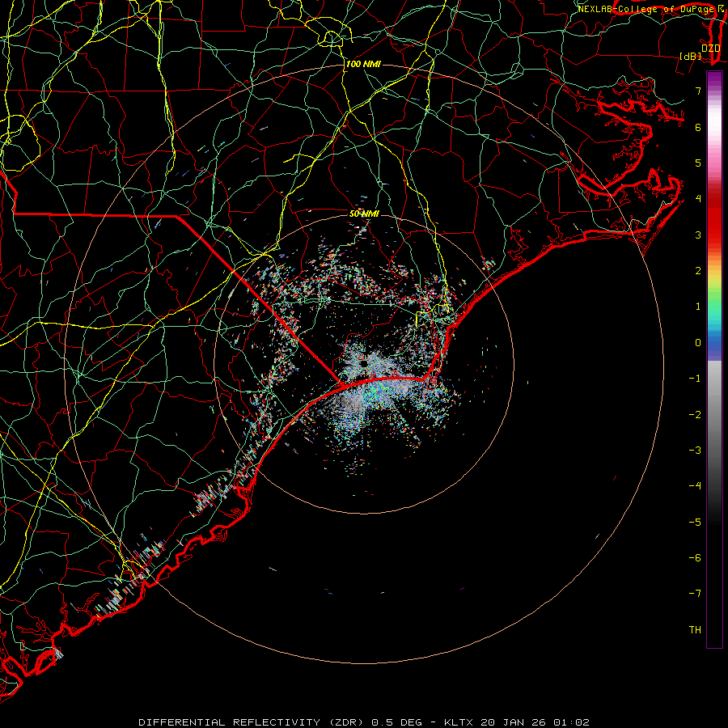This screenshot has width=728, height=728.
Task: Click the "100 NMI" range ring label
Action: (x=363, y=64)
